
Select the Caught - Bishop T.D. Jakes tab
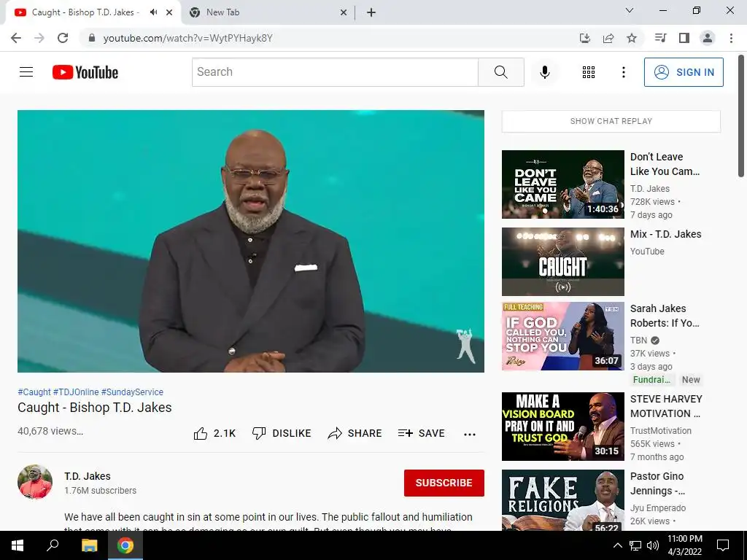pyautogui.click(x=85, y=12)
